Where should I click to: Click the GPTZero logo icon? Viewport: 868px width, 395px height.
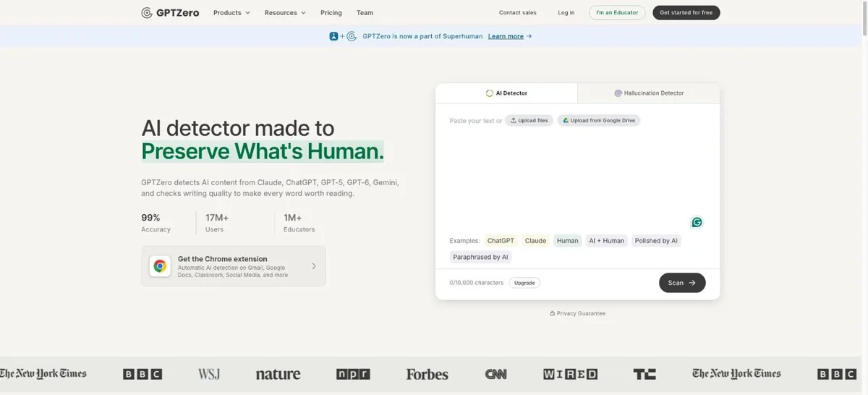[147, 12]
